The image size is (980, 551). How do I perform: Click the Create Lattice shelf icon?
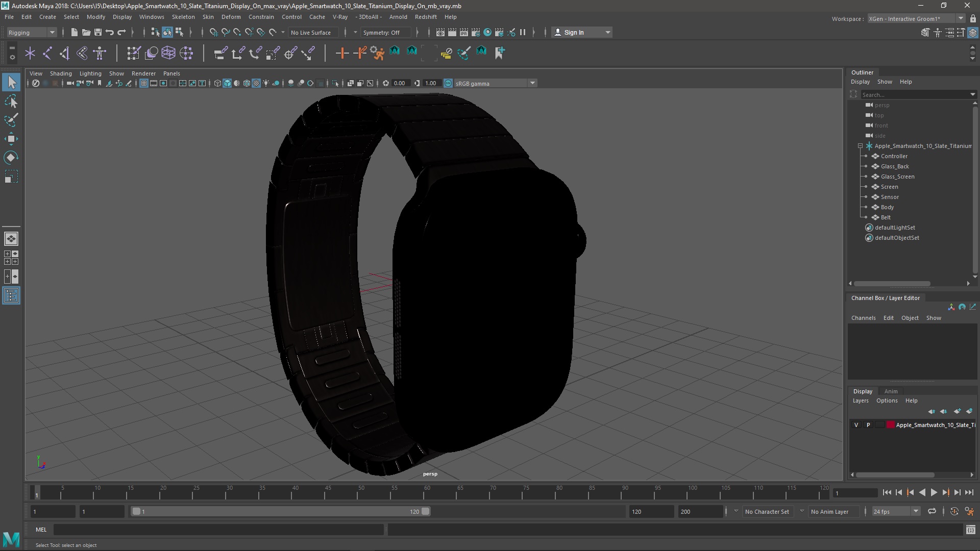pos(168,53)
